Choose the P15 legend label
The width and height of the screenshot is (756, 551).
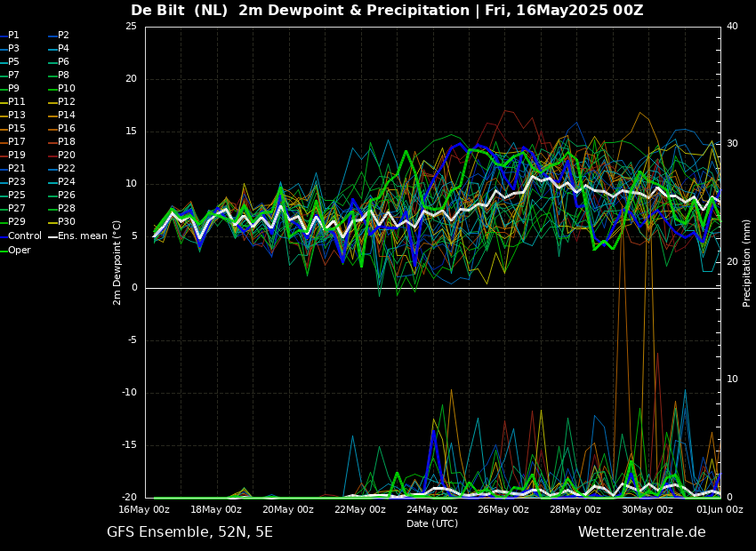click(12, 128)
